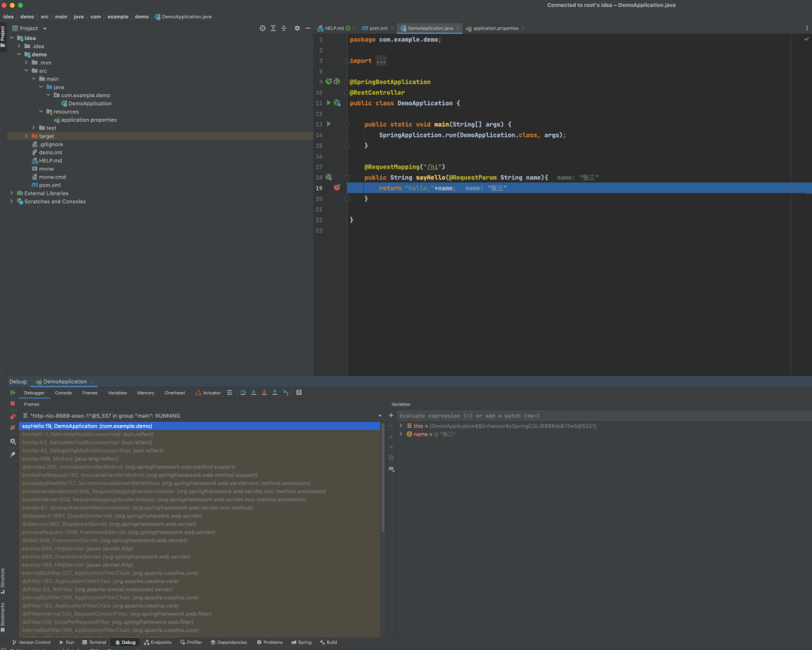Open the Overhead debug tab

(174, 393)
